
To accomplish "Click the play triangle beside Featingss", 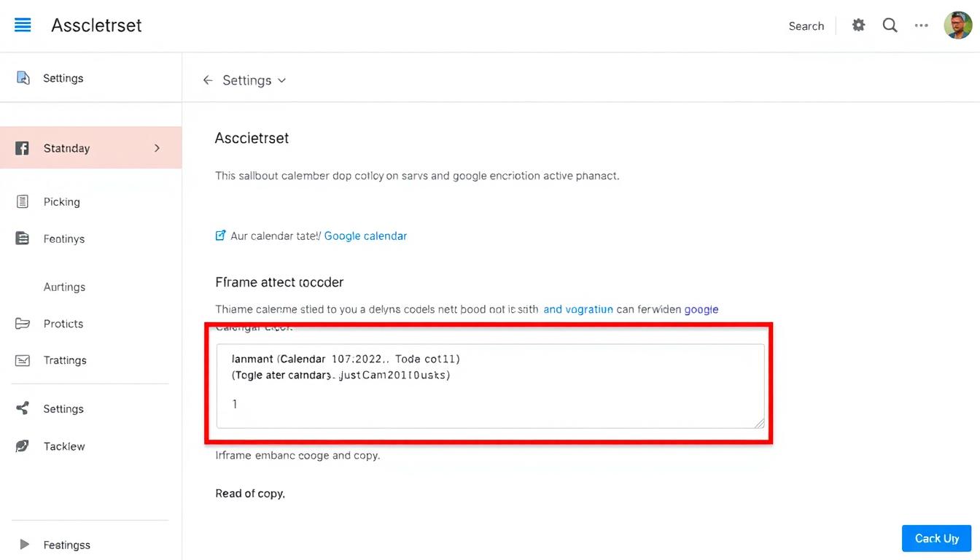I will point(24,544).
